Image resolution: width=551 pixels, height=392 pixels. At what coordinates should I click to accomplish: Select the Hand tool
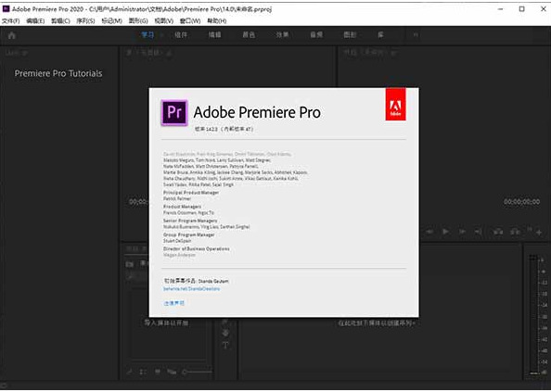[225, 333]
